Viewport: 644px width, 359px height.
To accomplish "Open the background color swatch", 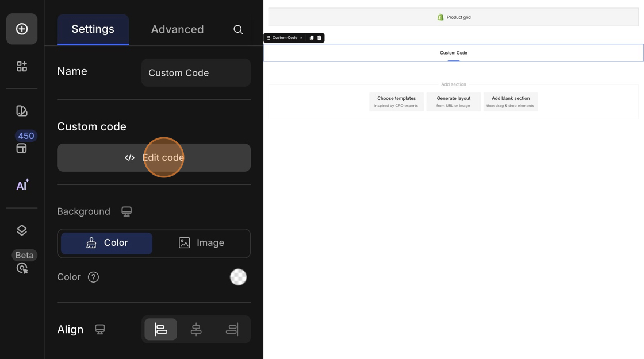I will point(238,277).
